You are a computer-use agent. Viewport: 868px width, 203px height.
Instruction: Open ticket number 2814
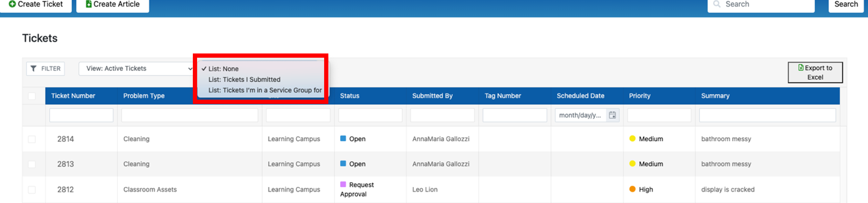tap(65, 139)
